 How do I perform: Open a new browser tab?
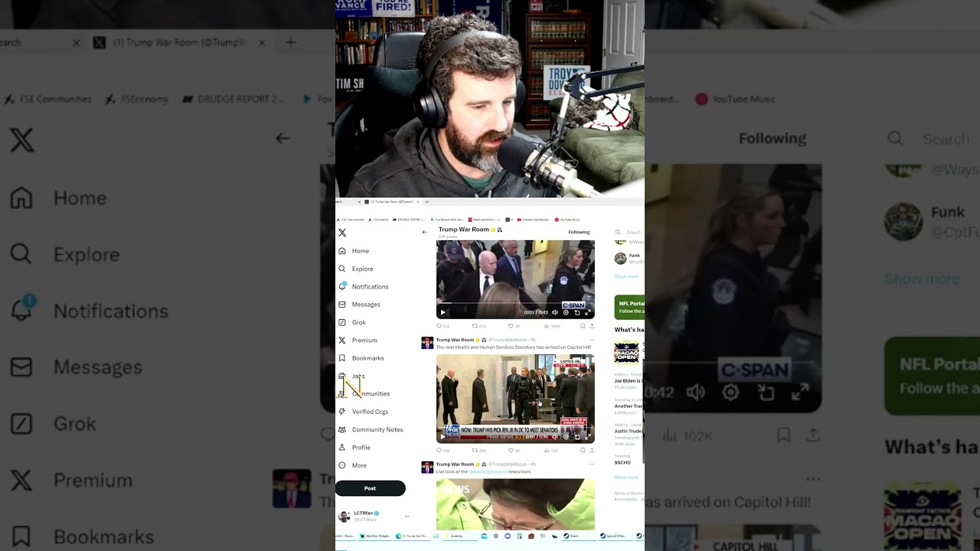tap(426, 201)
